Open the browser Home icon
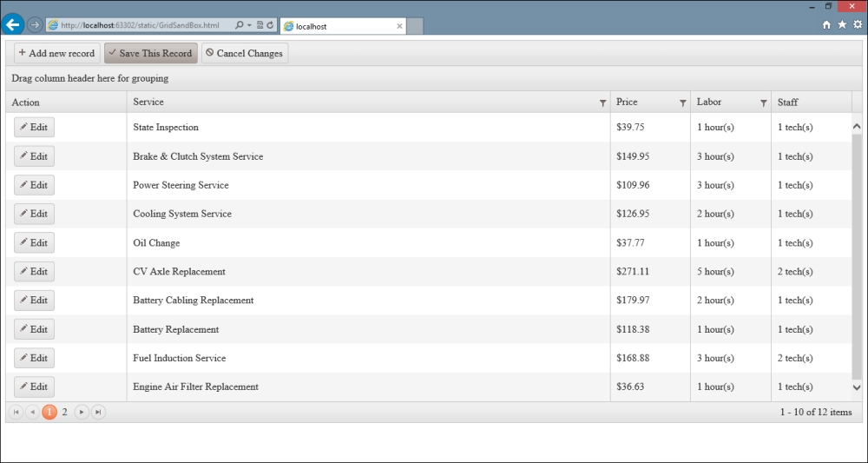The height and width of the screenshot is (463, 868). pos(826,25)
